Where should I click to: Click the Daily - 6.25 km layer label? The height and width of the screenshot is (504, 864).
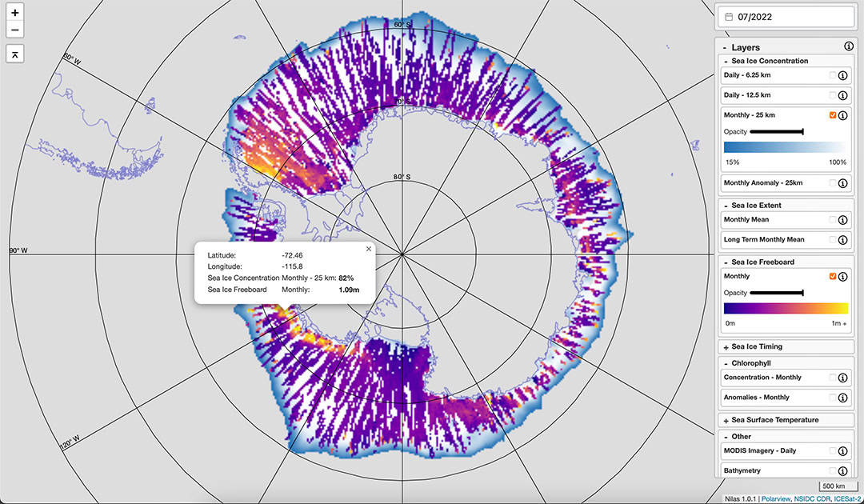(x=746, y=75)
